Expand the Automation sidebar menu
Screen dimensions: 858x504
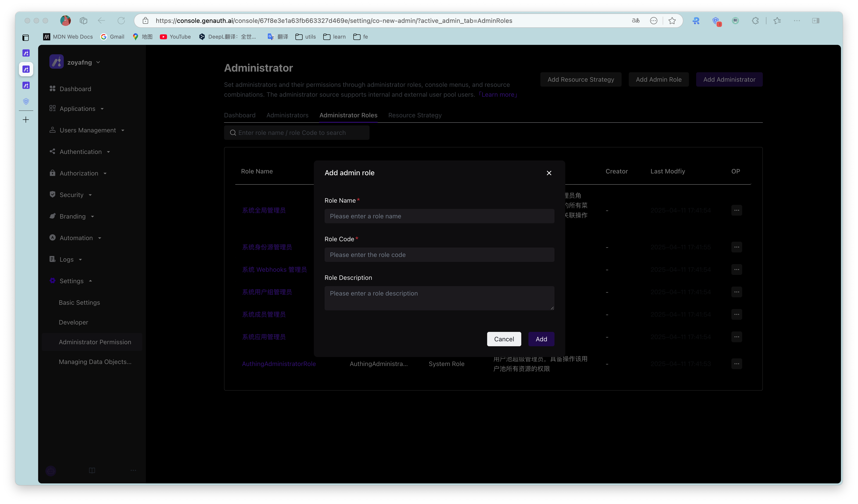(76, 238)
